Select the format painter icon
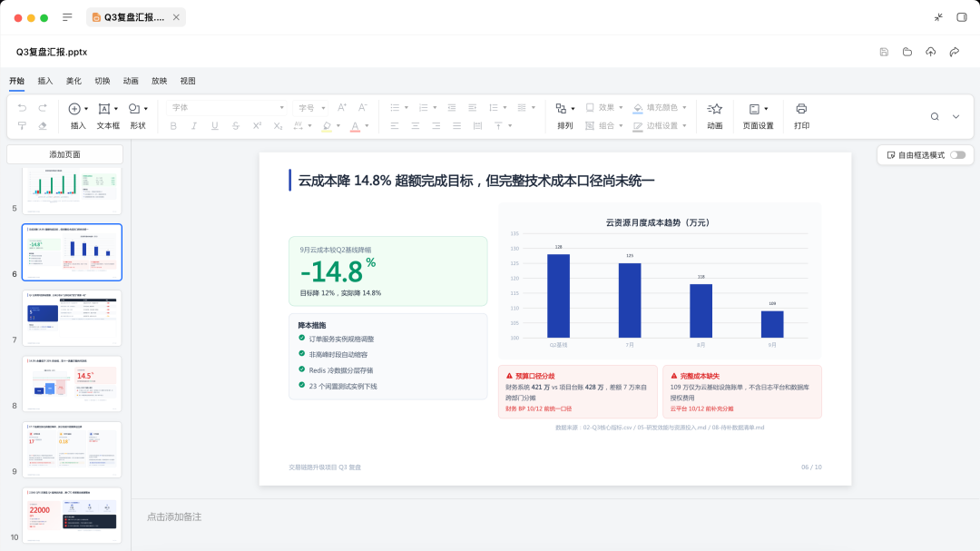 tap(22, 125)
